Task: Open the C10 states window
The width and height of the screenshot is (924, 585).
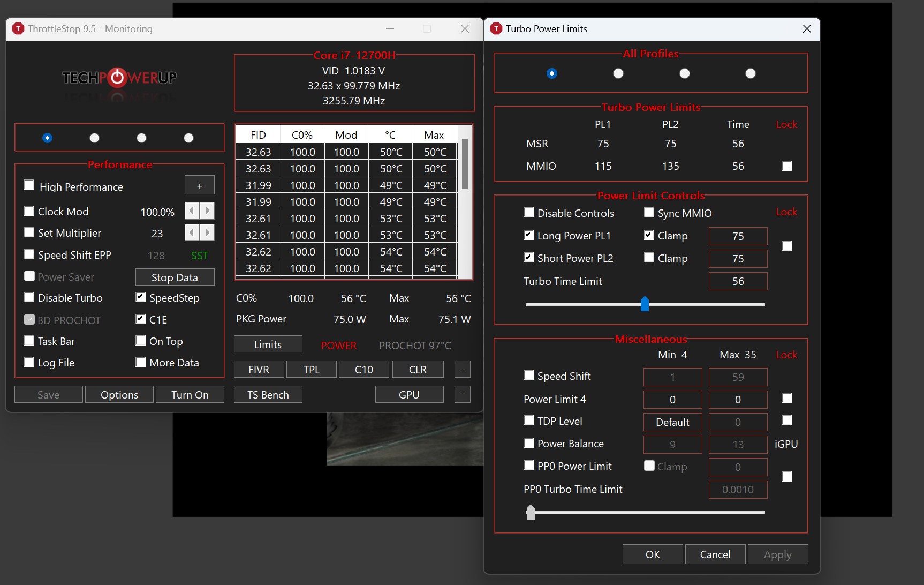Action: click(x=364, y=369)
